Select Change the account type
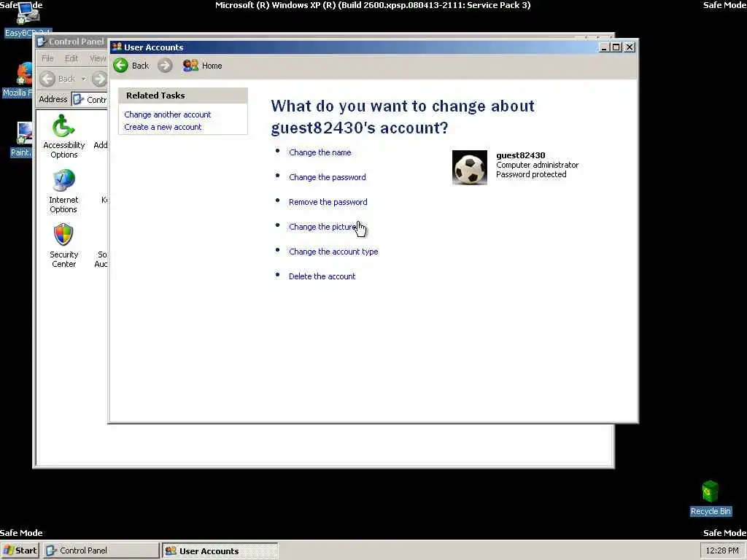The width and height of the screenshot is (747, 560). pos(333,252)
